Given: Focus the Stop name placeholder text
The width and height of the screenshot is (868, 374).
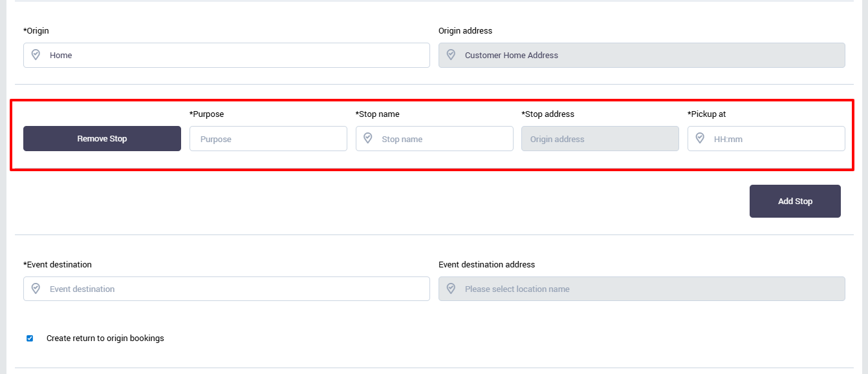Looking at the screenshot, I should 402,140.
